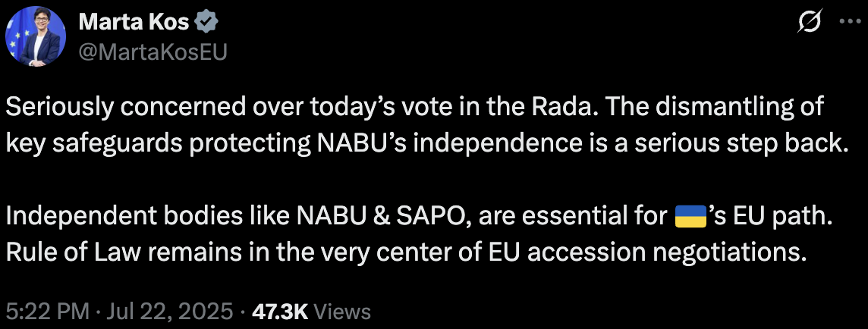868x329 pixels.
Task: Open the @MartaKosEU handle link
Action: 153,52
